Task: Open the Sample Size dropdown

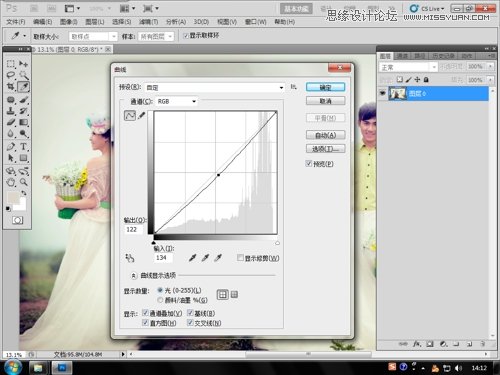Action: click(x=93, y=36)
